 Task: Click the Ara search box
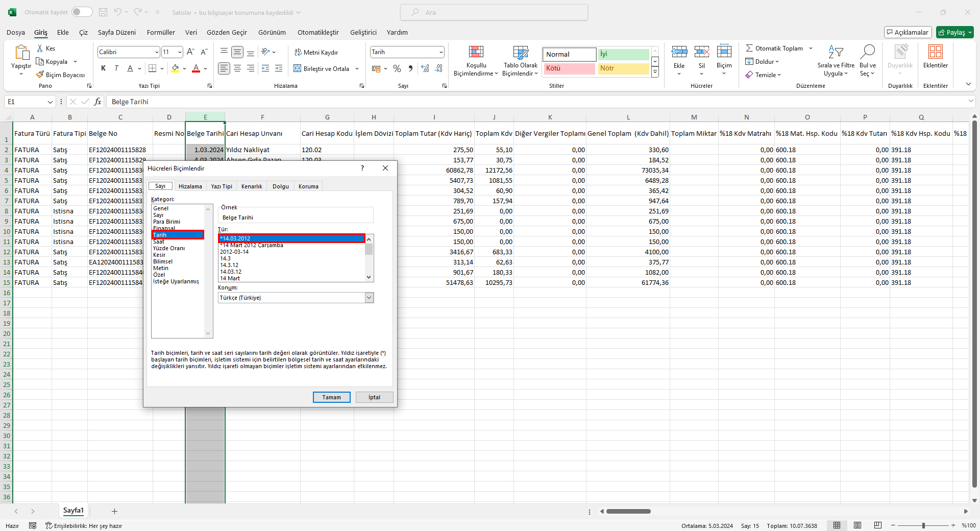(494, 12)
